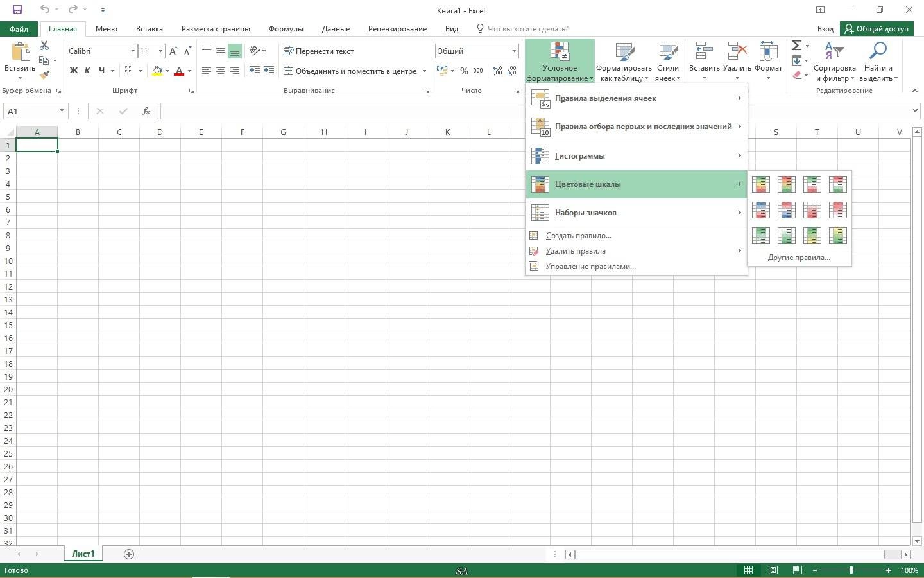Toggle italic К formatting
The height and width of the screenshot is (578, 924).
[87, 71]
